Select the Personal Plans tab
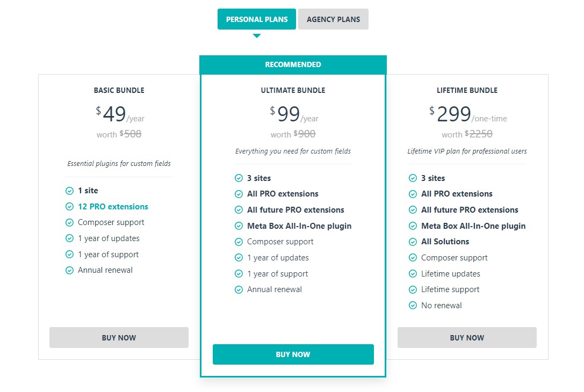Image resolution: width=584 pixels, height=392 pixels. (257, 19)
